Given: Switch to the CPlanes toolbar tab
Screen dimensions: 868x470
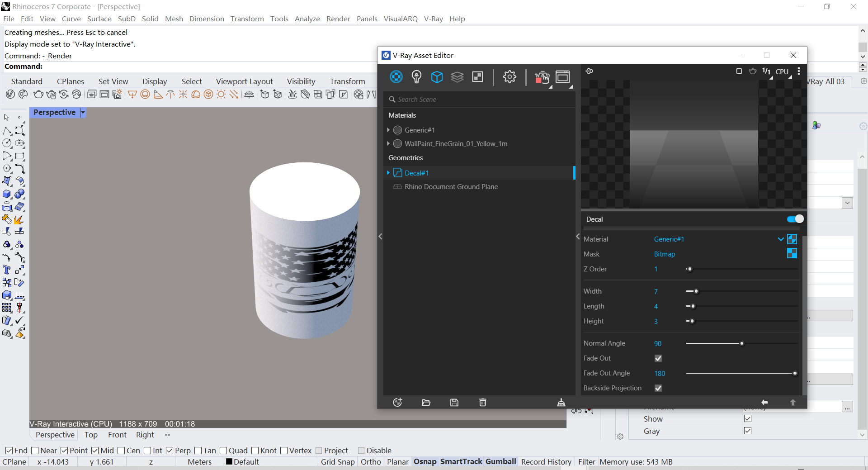Looking at the screenshot, I should click(71, 81).
